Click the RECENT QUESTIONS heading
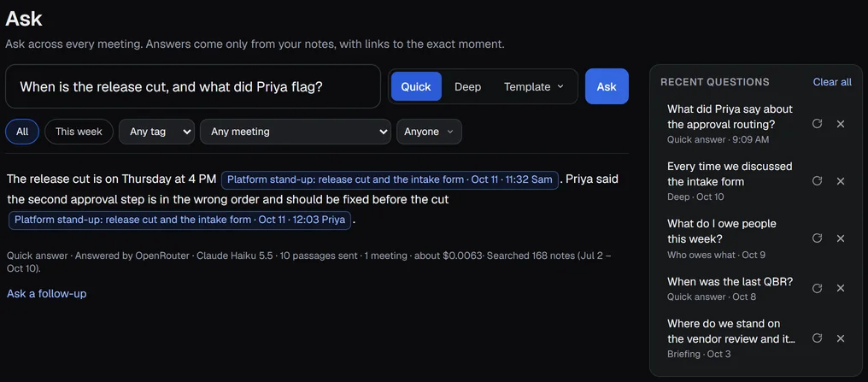 coord(715,82)
